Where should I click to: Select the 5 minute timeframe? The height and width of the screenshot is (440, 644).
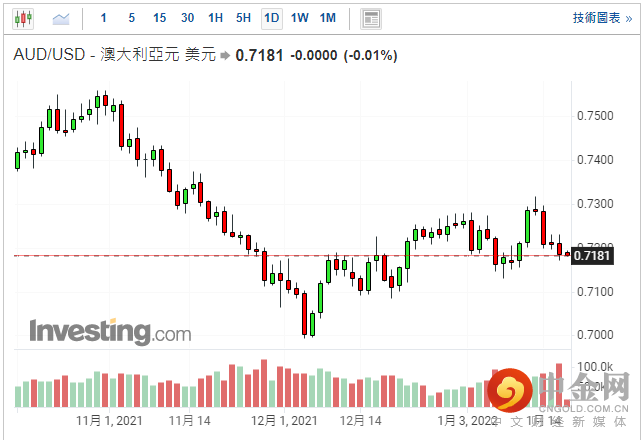point(132,18)
